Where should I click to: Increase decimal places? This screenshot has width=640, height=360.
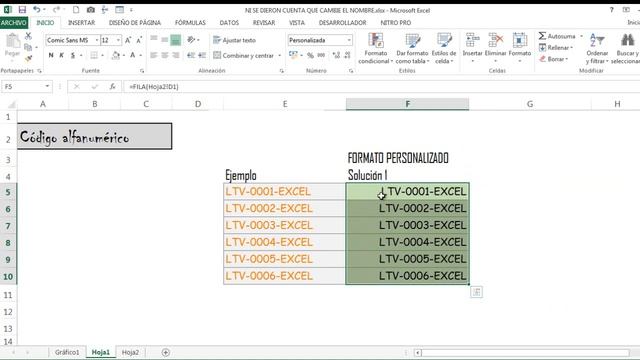click(x=336, y=55)
